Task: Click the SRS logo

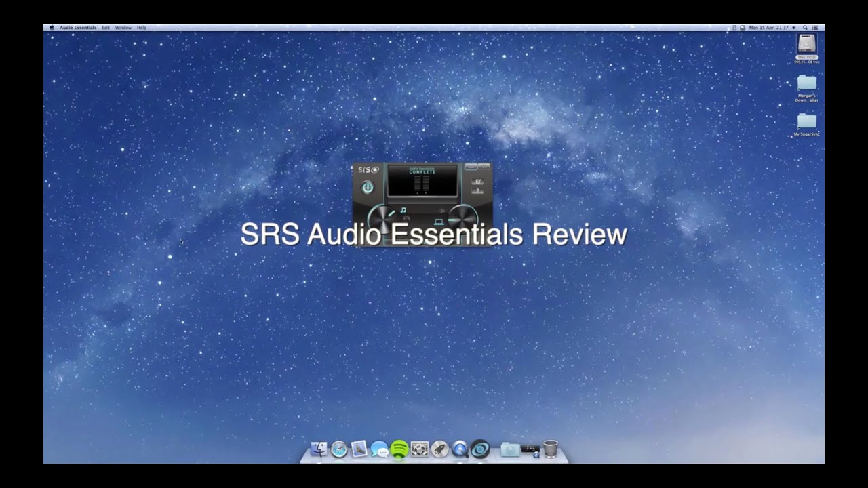Action: 368,169
